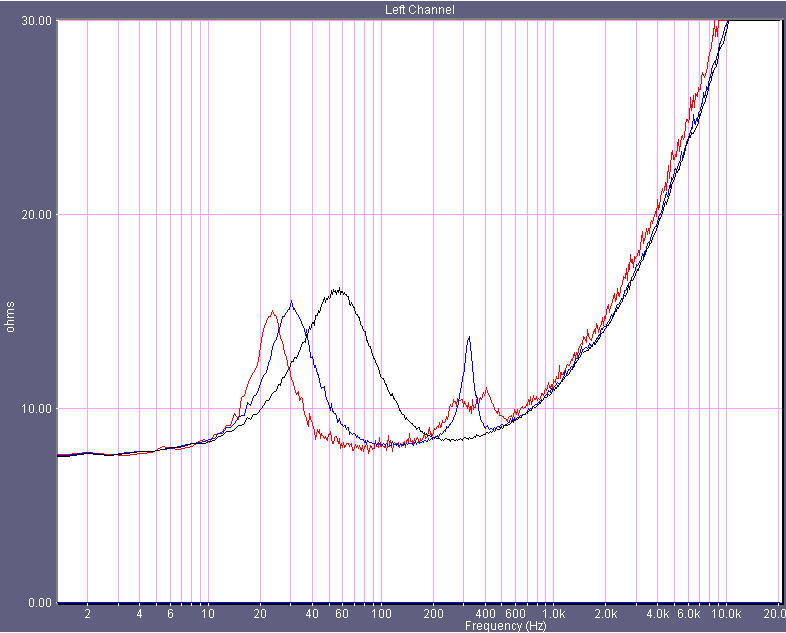Screen dimensions: 786x633
Task: Click the 40 frequency axis label
Action: pos(312,614)
